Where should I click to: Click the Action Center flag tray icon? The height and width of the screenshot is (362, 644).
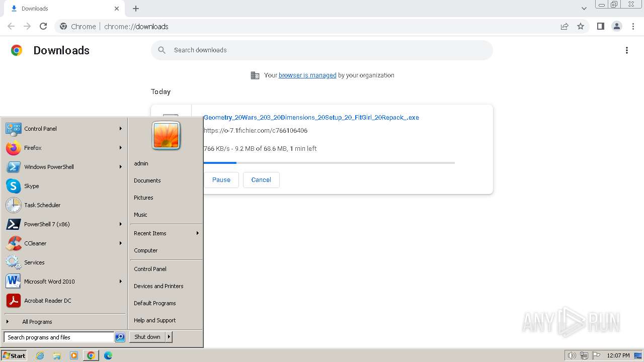click(x=596, y=355)
